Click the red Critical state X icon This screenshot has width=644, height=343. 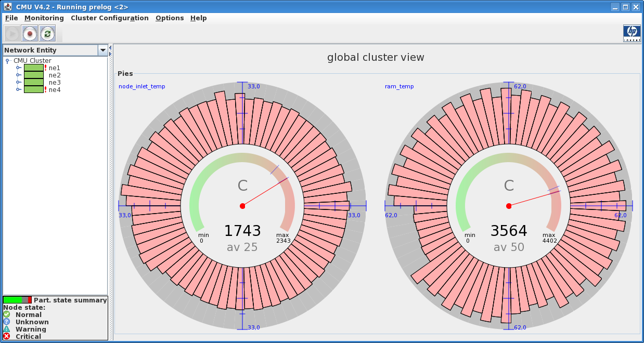point(7,336)
